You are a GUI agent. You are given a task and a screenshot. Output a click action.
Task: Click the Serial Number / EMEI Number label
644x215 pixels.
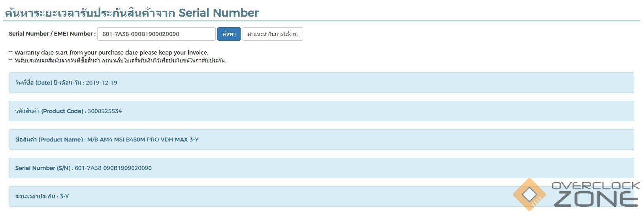tap(52, 34)
